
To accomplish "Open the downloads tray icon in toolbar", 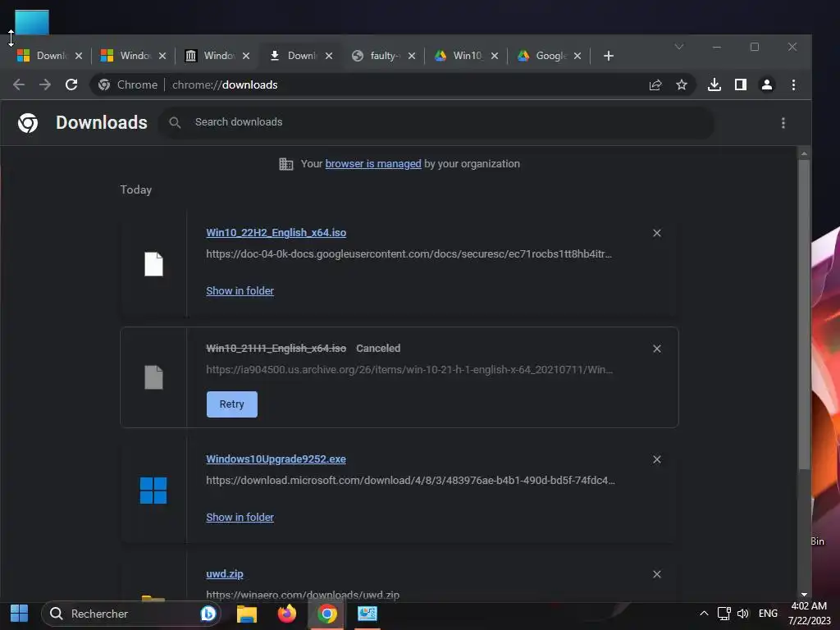I will point(714,84).
